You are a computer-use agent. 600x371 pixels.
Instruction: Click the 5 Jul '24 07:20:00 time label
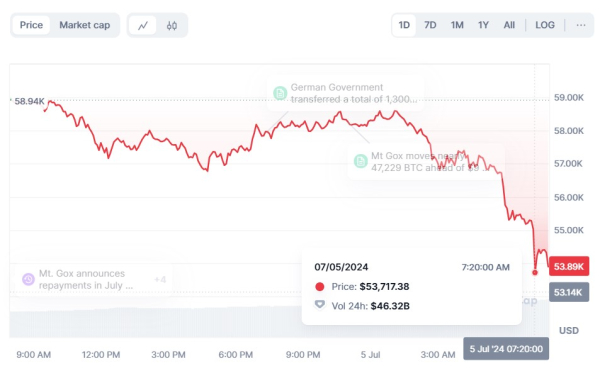point(506,349)
